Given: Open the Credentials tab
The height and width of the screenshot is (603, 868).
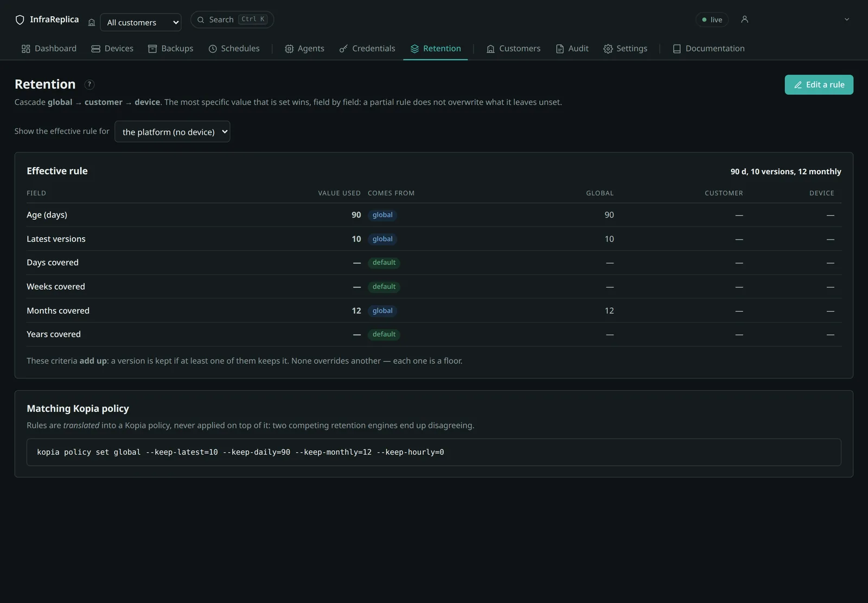Looking at the screenshot, I should (367, 48).
